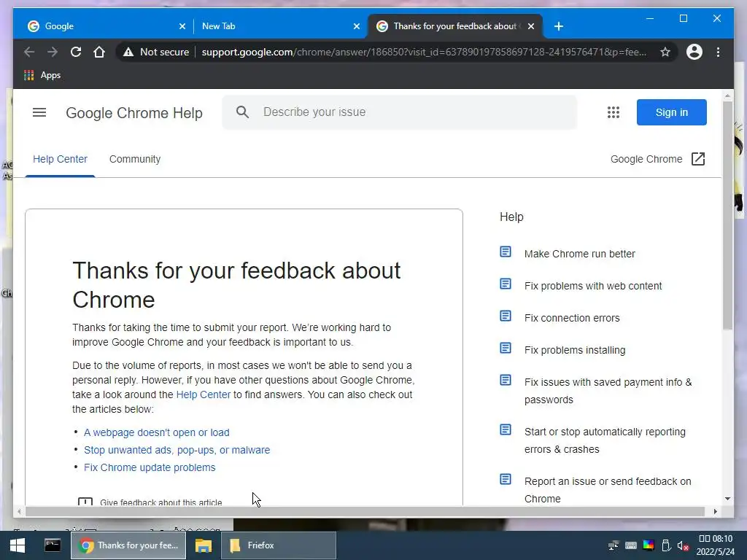Switch to the Friefox folder taskbar item
The height and width of the screenshot is (560, 747).
point(279,545)
